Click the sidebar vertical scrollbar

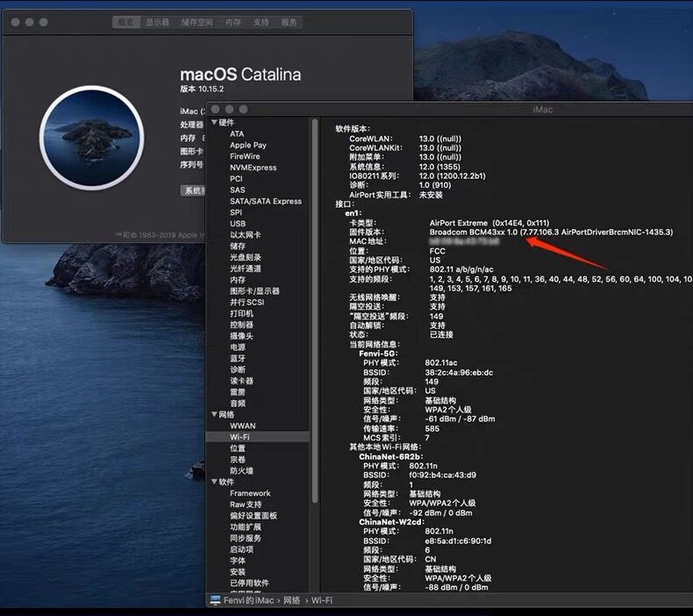pyautogui.click(x=315, y=310)
